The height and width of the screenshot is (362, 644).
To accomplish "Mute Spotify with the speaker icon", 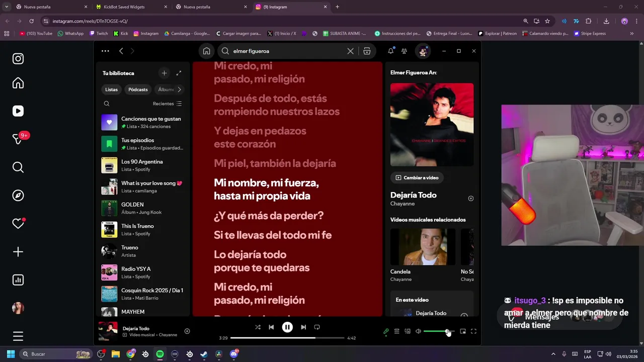I will (x=418, y=331).
